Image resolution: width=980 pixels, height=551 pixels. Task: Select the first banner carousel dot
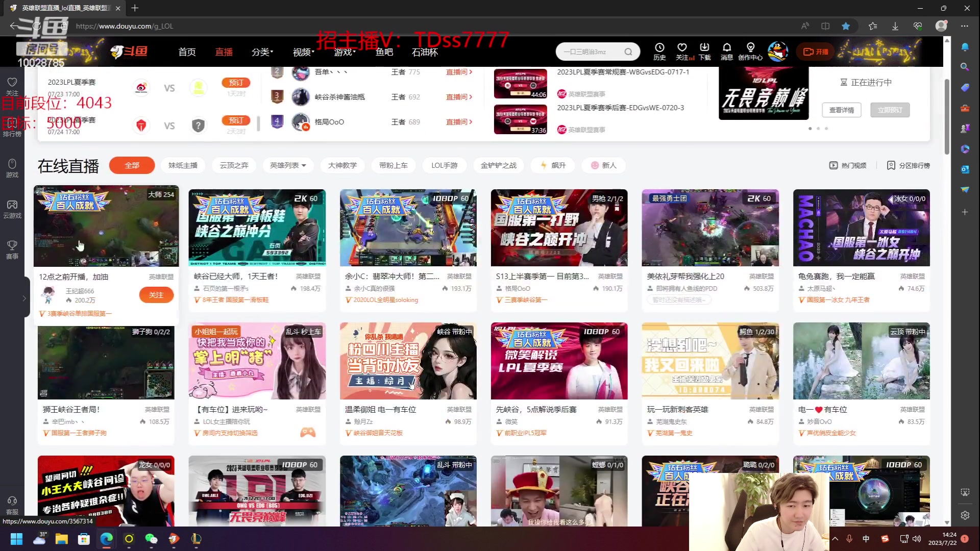coord(810,129)
